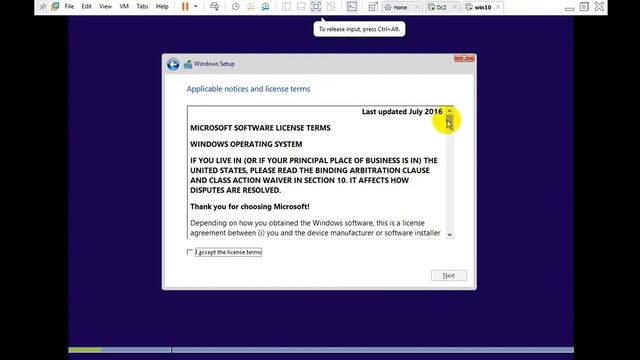Viewport: 640px width, 360px height.
Task: Open the Tabs menu
Action: pos(142,7)
